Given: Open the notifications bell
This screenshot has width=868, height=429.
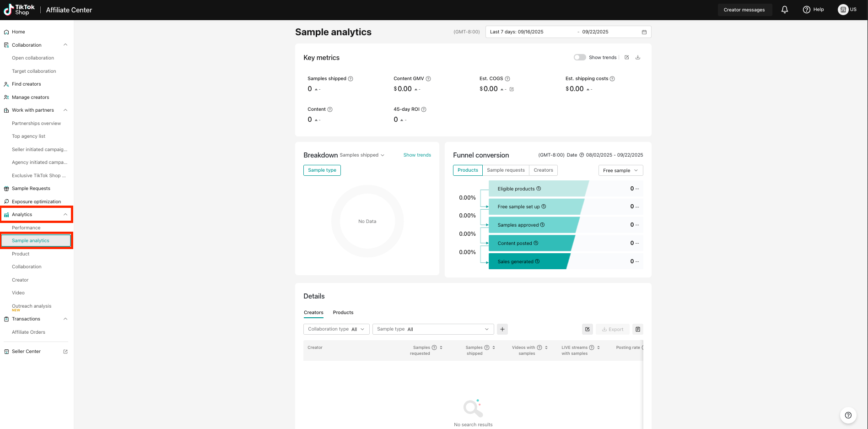Looking at the screenshot, I should [784, 10].
